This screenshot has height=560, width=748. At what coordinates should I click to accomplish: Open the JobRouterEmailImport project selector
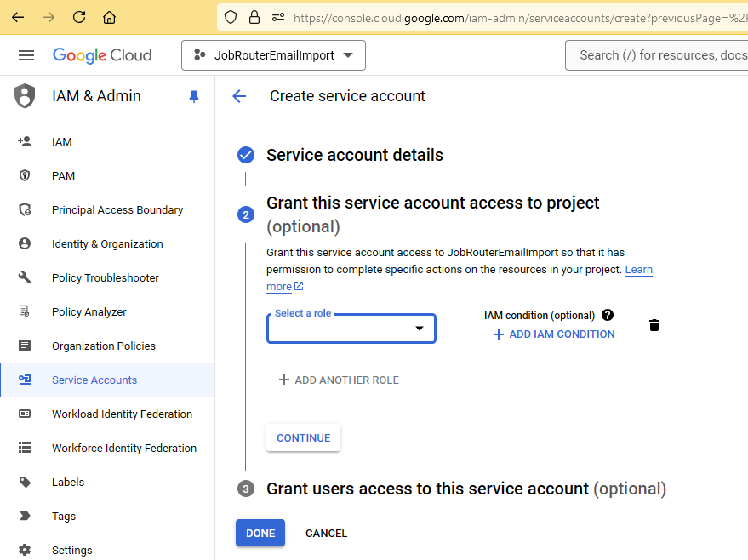click(272, 54)
